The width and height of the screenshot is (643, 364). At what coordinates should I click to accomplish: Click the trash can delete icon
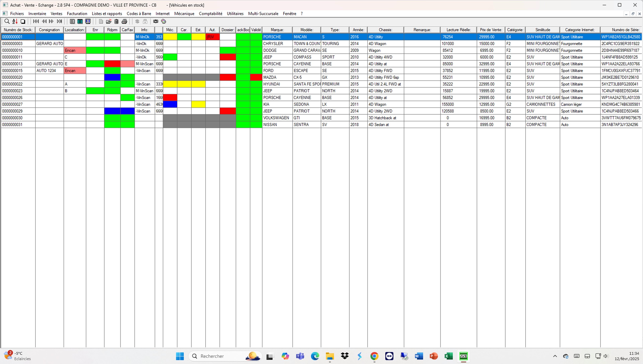[x=116, y=21]
